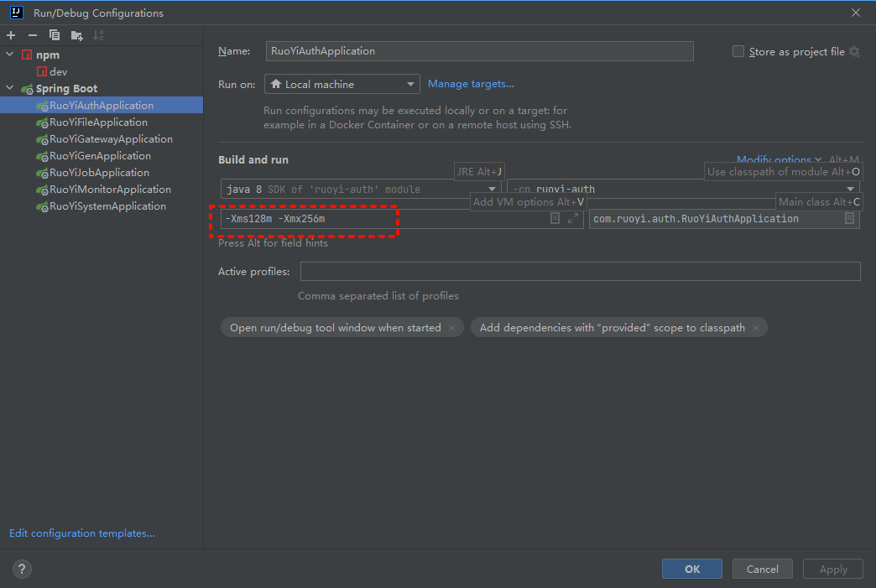Screen dimensions: 876x588
Task: Select RuoYiGenApplication configuration
Action: click(100, 155)
